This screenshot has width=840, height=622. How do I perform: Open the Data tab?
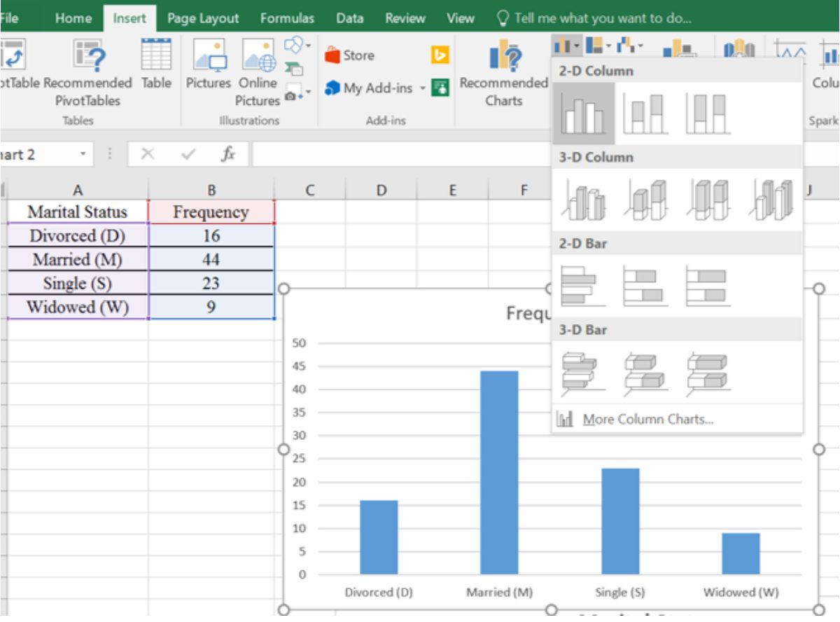(x=349, y=18)
